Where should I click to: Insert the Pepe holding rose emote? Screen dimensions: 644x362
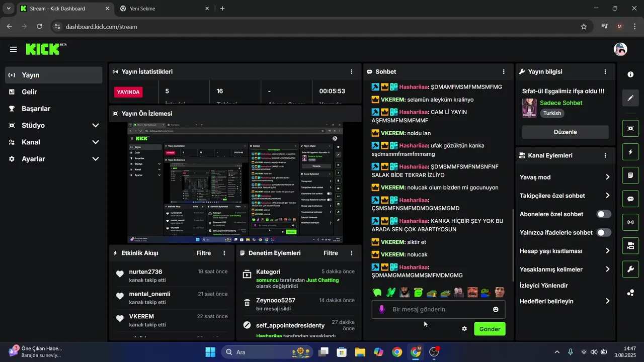pos(485,292)
